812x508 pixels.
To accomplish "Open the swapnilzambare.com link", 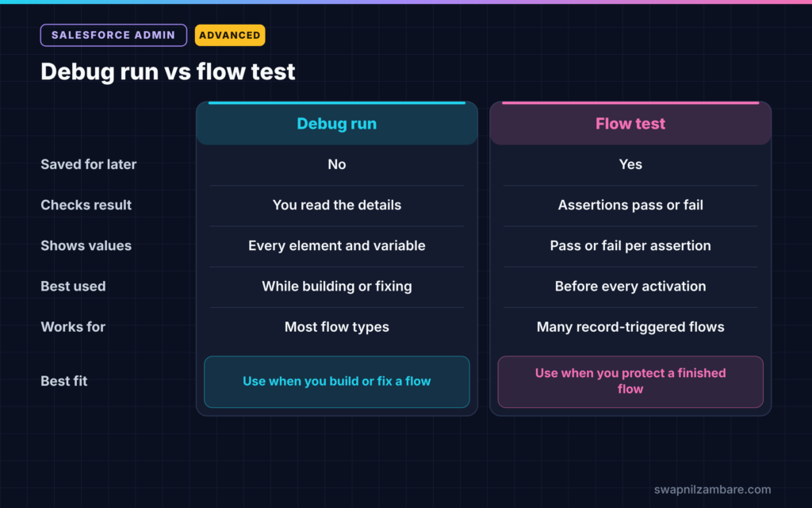I will [712, 489].
